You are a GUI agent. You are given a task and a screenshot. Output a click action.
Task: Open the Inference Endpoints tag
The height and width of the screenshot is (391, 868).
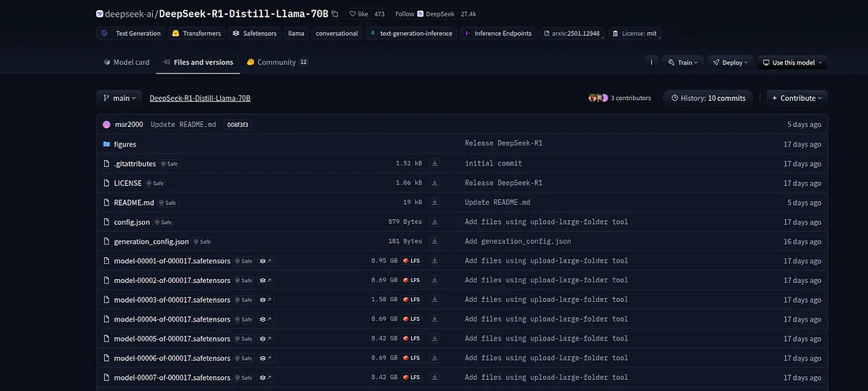pos(498,33)
